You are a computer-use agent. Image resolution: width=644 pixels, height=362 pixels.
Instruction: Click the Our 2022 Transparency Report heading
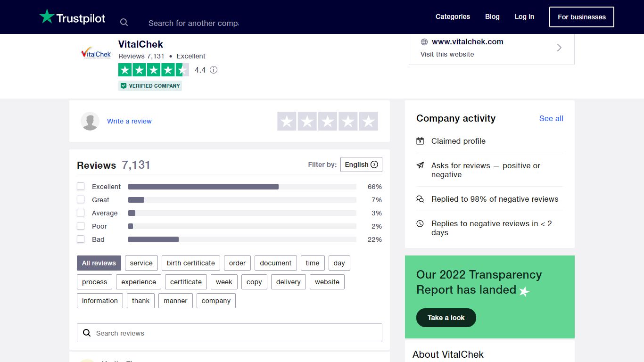pyautogui.click(x=479, y=282)
